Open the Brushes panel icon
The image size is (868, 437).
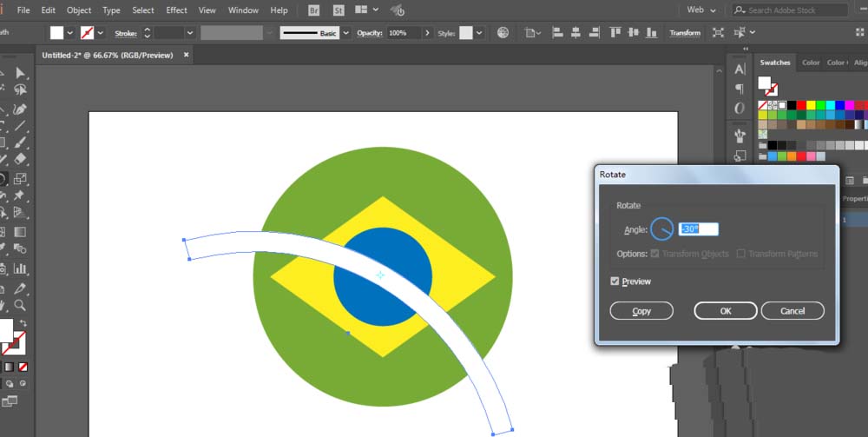[x=740, y=136]
